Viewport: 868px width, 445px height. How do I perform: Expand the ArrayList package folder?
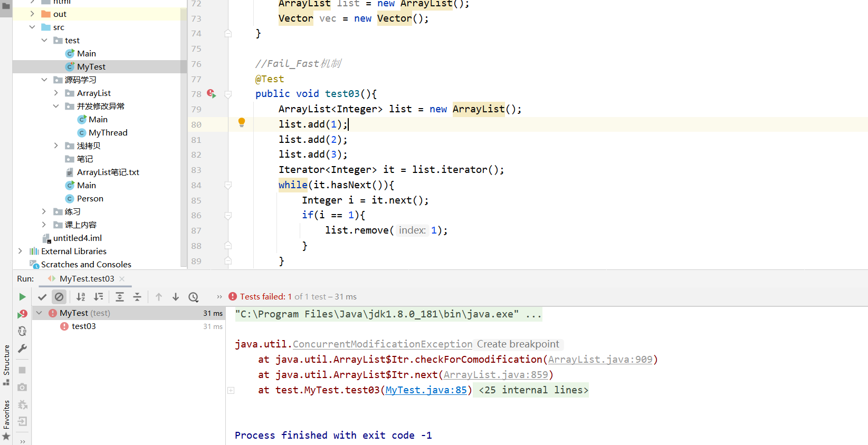[x=56, y=93]
